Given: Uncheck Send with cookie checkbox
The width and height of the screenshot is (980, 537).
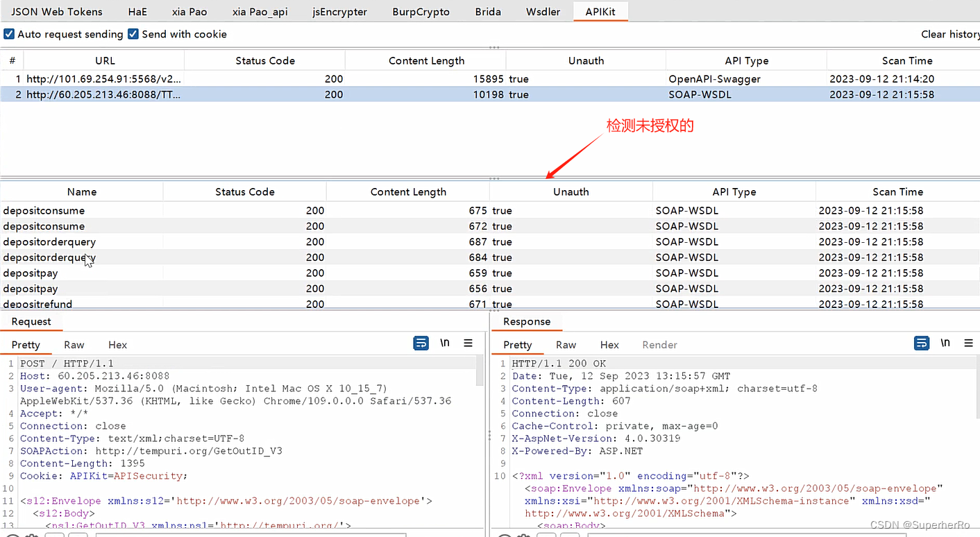Looking at the screenshot, I should pyautogui.click(x=133, y=34).
